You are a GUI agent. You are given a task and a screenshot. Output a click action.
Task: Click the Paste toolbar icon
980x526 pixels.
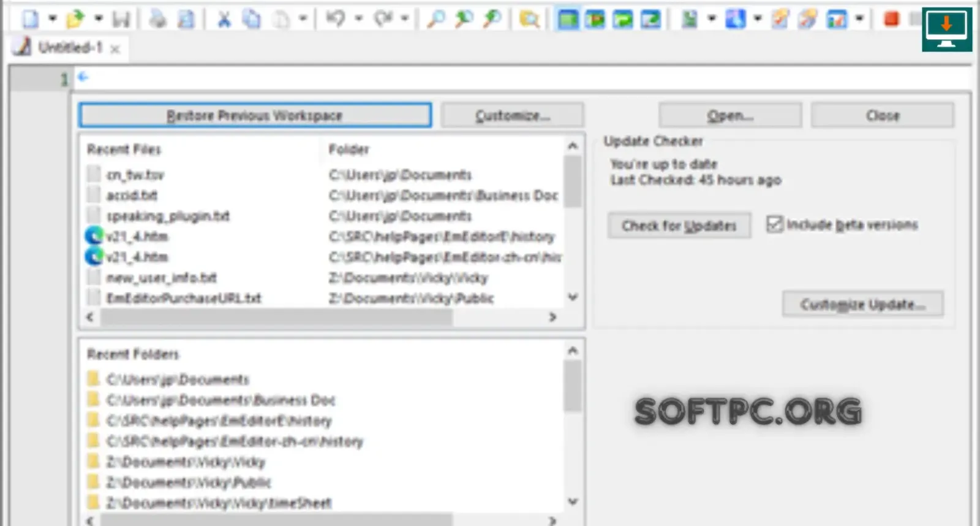281,19
